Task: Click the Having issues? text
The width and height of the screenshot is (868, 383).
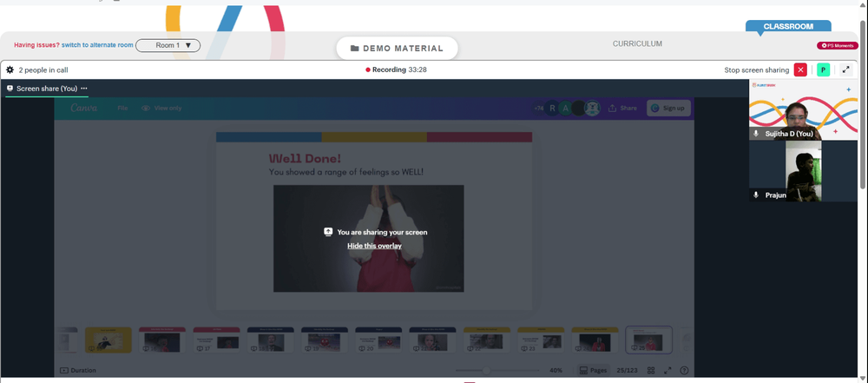Action: (37, 45)
